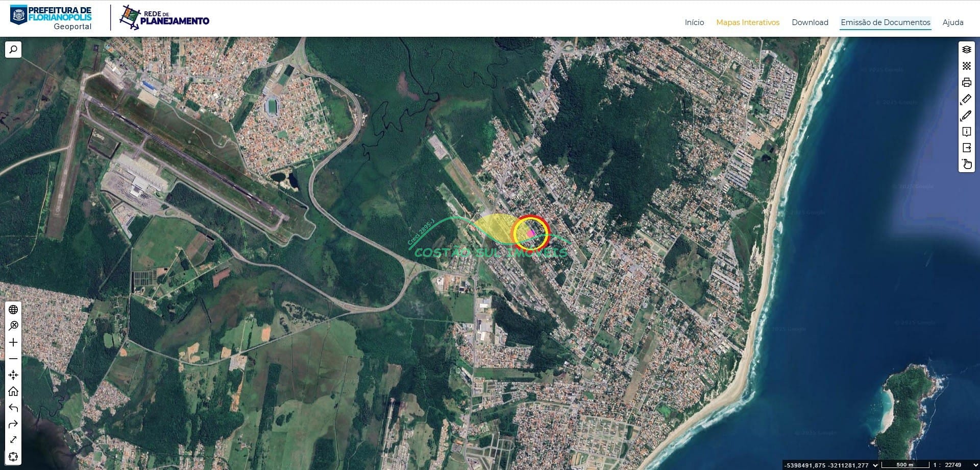Toggle the checkered basemap transparency icon
Image resolution: width=980 pixels, height=470 pixels.
(x=966, y=66)
